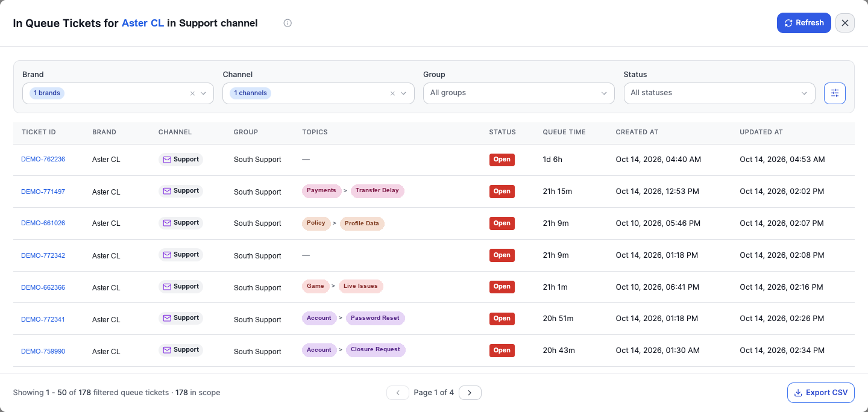Click Support channel badge for DEMO-762236

pyautogui.click(x=181, y=160)
